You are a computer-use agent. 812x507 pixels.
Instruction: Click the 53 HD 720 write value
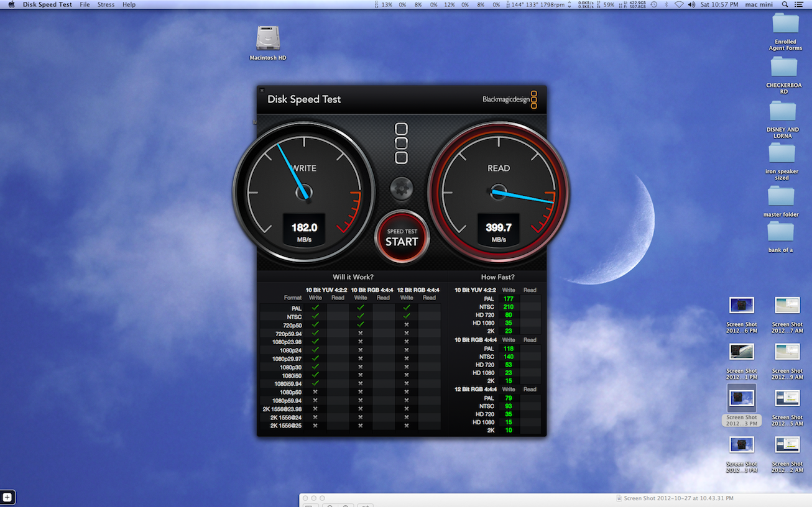[509, 365]
